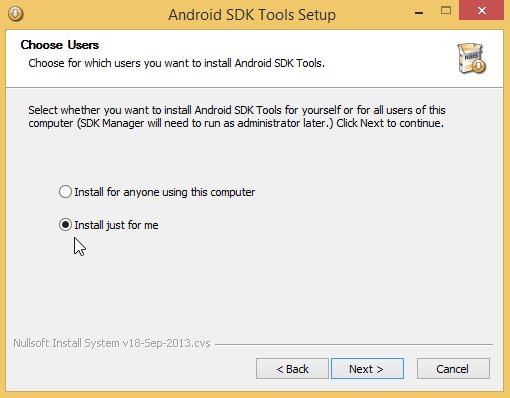
Task: Select 'Install just for me' radio button
Action: coord(65,225)
